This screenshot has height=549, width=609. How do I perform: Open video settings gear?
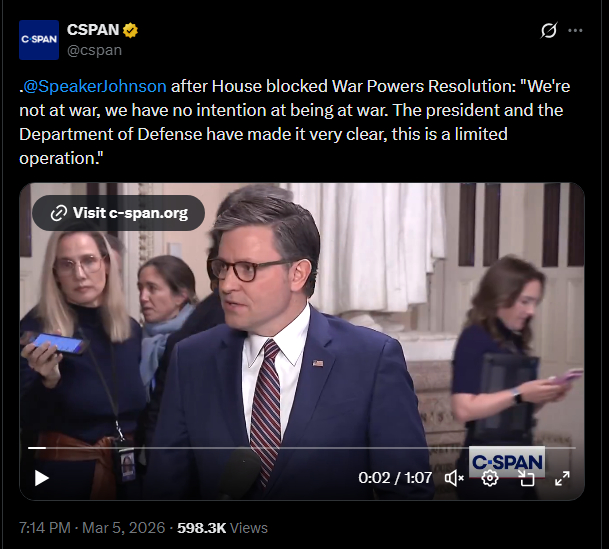click(x=490, y=478)
